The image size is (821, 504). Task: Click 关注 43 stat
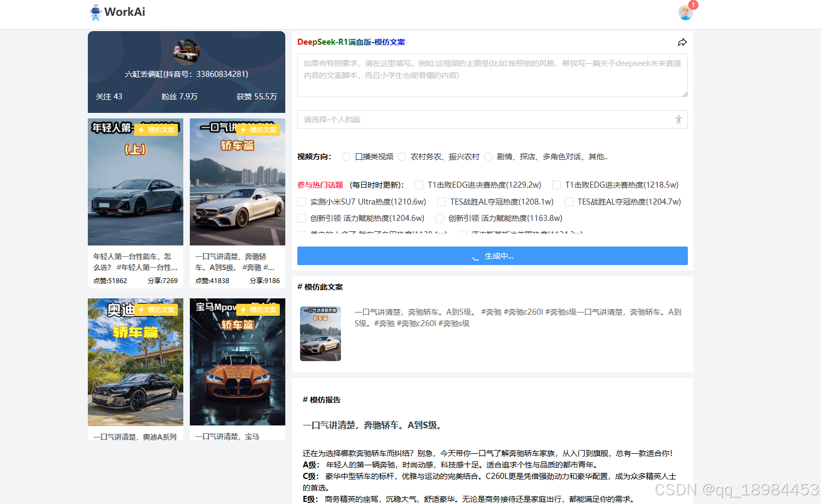[x=109, y=97]
